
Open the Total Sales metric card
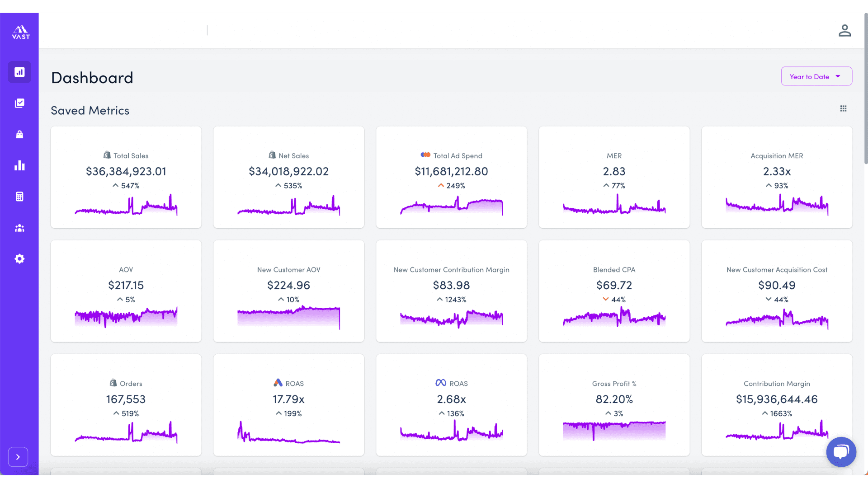coord(126,177)
